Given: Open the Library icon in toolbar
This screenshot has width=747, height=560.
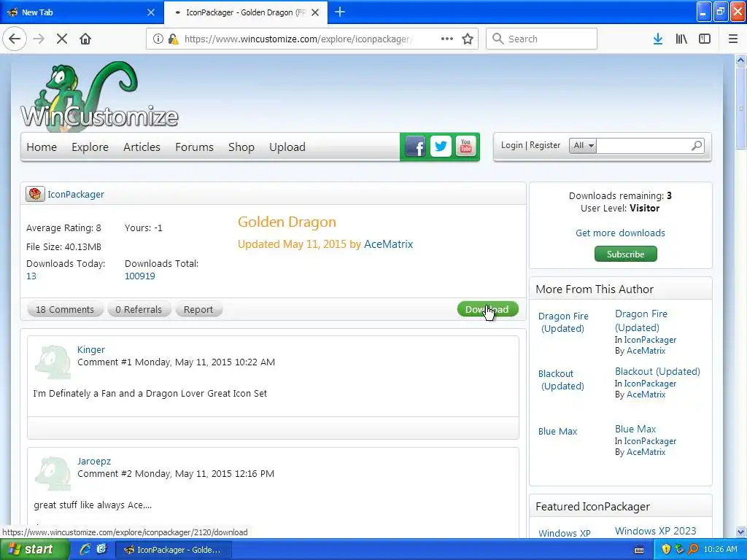Looking at the screenshot, I should pos(681,39).
